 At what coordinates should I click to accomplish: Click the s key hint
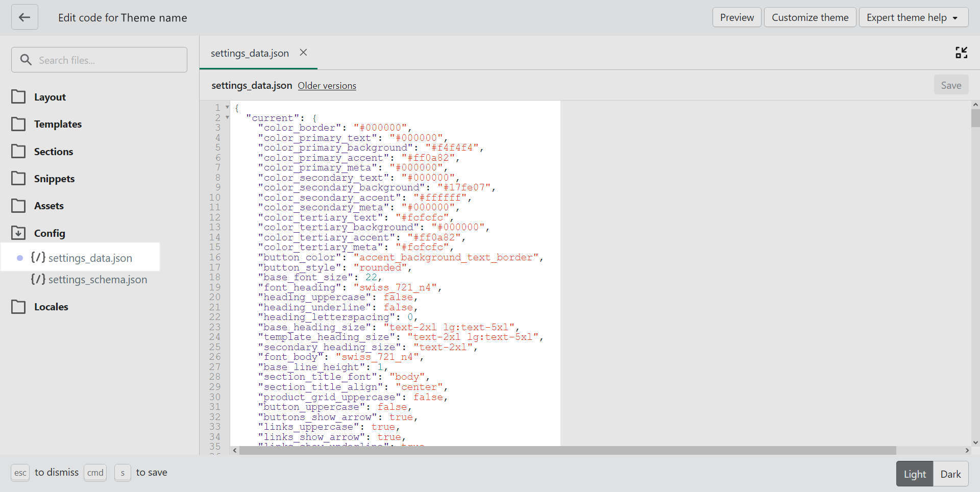pos(122,473)
